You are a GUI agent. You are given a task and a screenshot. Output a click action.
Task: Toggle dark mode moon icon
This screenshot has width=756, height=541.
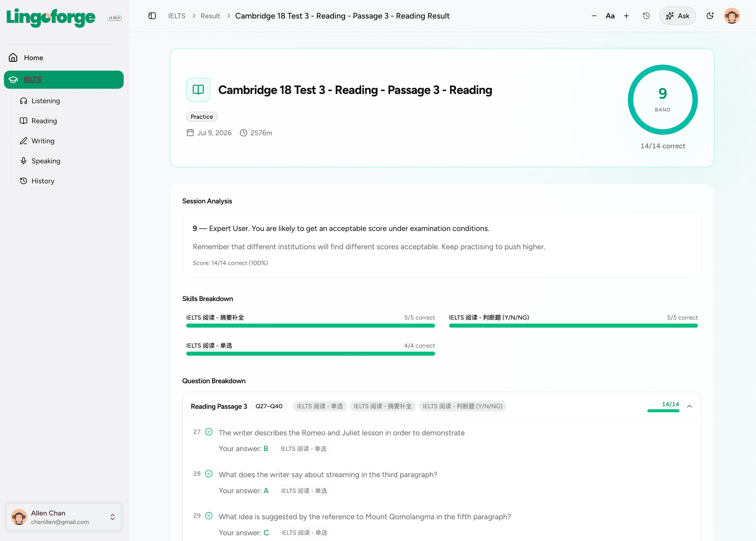pos(710,16)
